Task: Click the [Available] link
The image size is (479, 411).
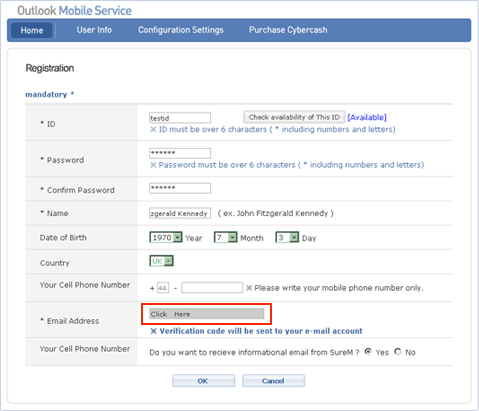Action: pyautogui.click(x=367, y=117)
